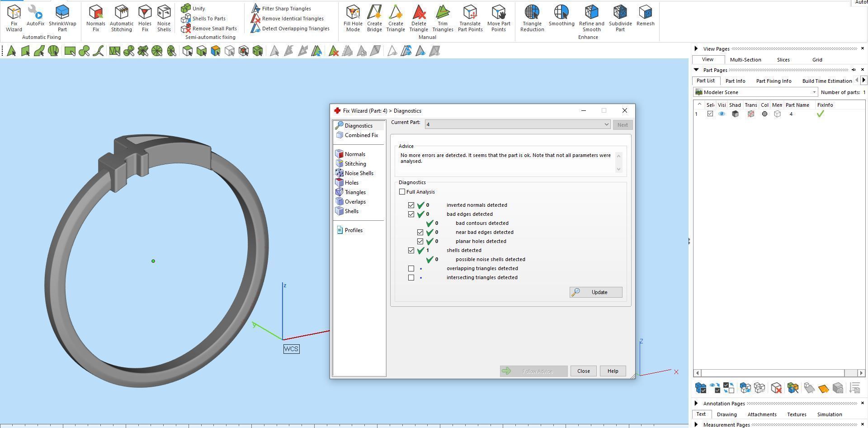Open the Current Part dropdown
868x428 pixels.
[518, 124]
